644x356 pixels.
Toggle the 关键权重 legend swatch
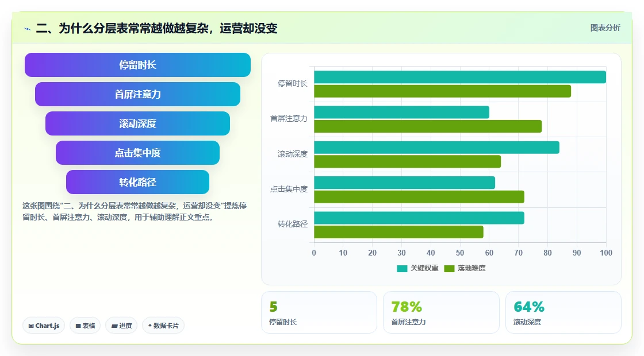[402, 268]
